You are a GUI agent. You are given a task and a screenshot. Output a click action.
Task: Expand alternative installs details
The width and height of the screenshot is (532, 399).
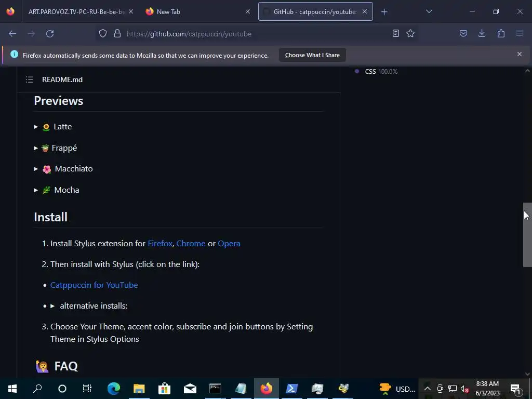coord(89,305)
